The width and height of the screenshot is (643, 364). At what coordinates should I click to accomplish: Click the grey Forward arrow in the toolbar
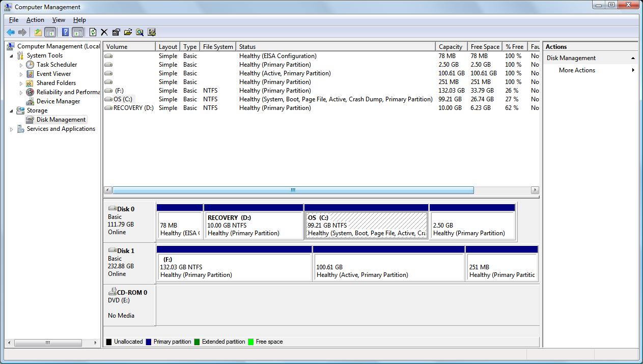pyautogui.click(x=22, y=32)
